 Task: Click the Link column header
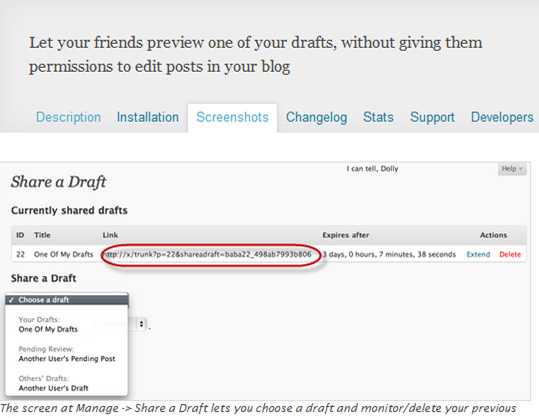click(x=110, y=235)
